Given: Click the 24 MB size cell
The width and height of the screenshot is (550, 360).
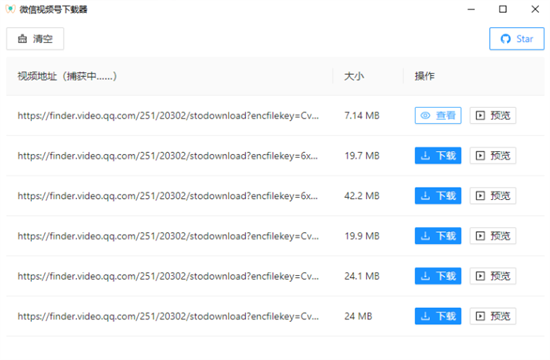Looking at the screenshot, I should (358, 316).
